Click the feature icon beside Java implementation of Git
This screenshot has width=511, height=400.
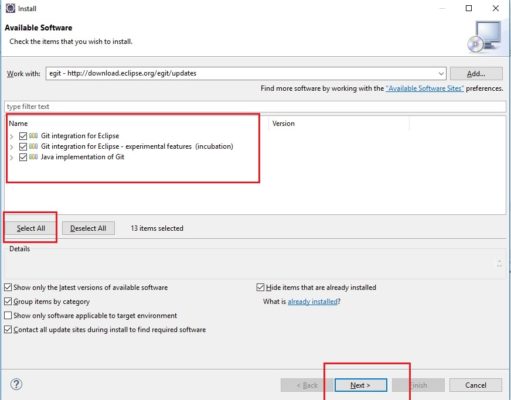pyautogui.click(x=33, y=157)
